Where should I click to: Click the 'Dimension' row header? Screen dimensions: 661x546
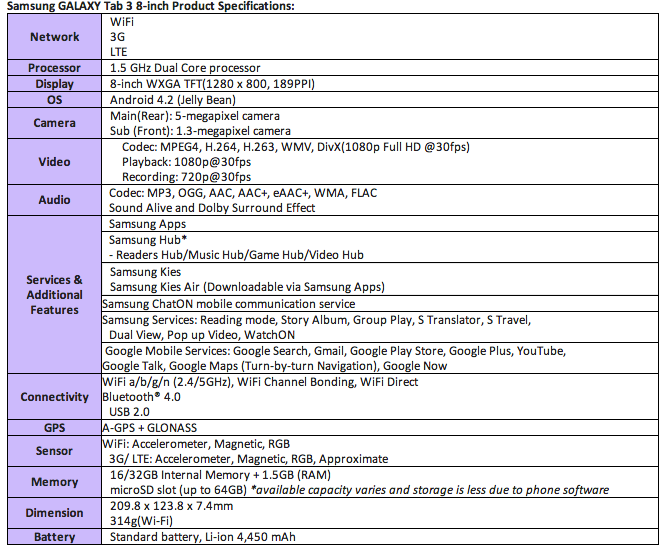54,513
